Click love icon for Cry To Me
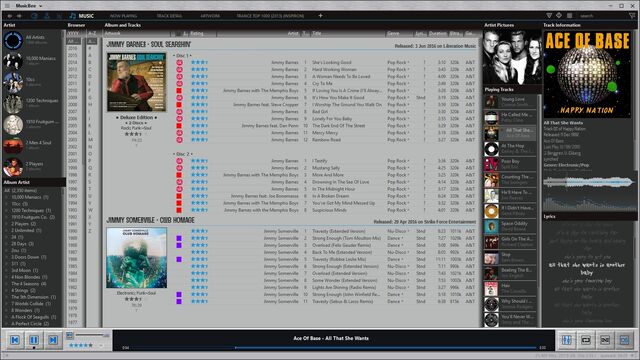Image resolution: width=640 pixels, height=360 pixels. 179,84
